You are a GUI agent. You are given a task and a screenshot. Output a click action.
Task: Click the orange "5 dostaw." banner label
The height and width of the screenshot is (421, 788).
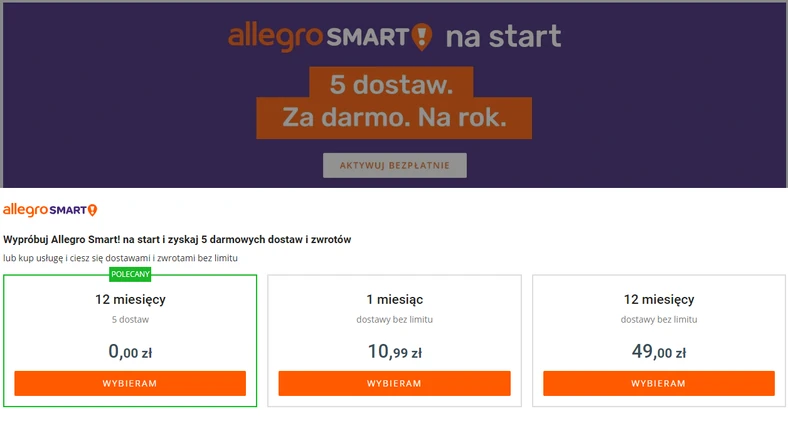(390, 82)
